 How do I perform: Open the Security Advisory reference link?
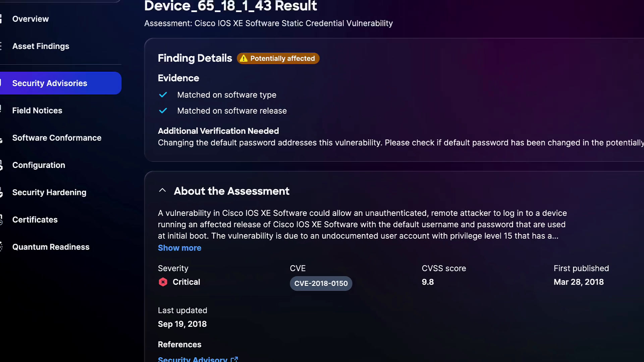tap(193, 359)
